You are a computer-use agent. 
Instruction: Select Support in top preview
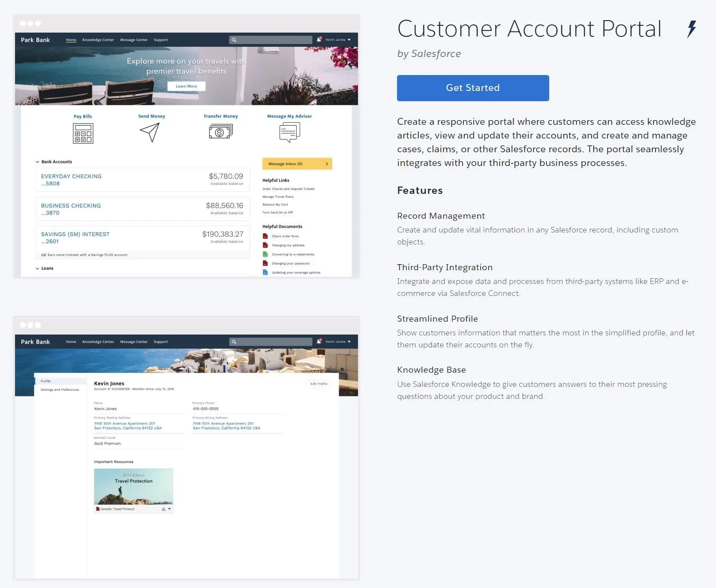[x=161, y=40]
